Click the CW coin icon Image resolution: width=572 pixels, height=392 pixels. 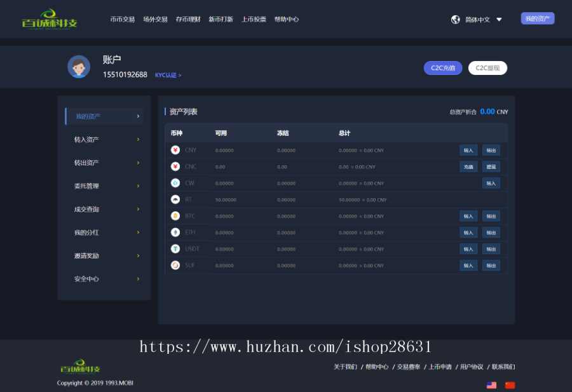pyautogui.click(x=175, y=183)
